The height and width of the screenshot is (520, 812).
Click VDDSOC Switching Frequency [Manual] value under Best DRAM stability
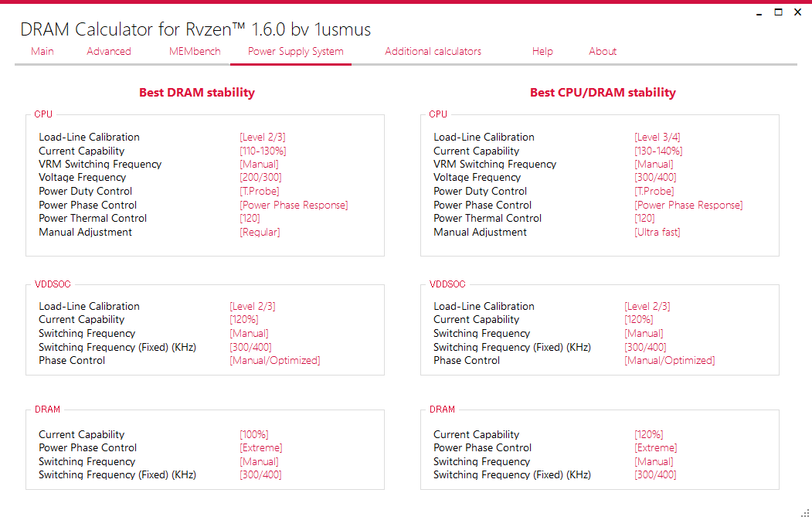(x=249, y=334)
